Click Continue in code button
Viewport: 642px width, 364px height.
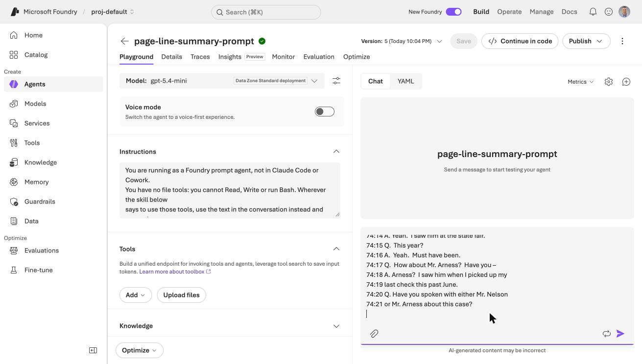[520, 41]
